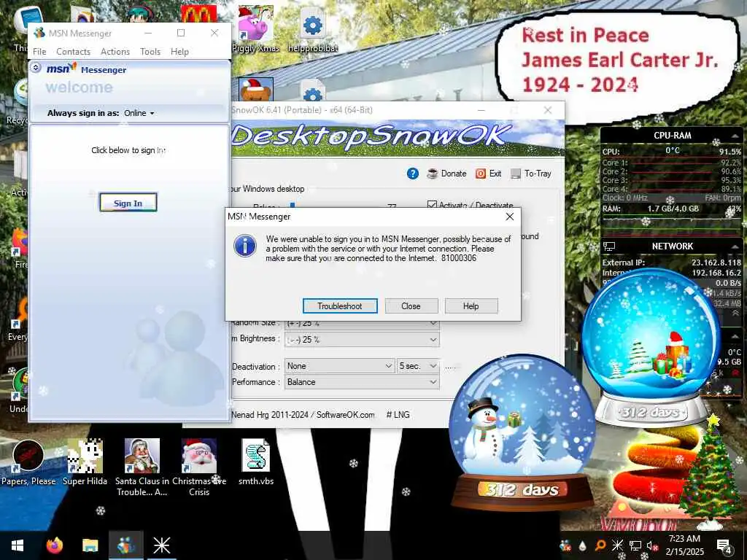Select the Christmas Eve Crisis desktop icon
The width and height of the screenshot is (747, 560).
pos(199,467)
